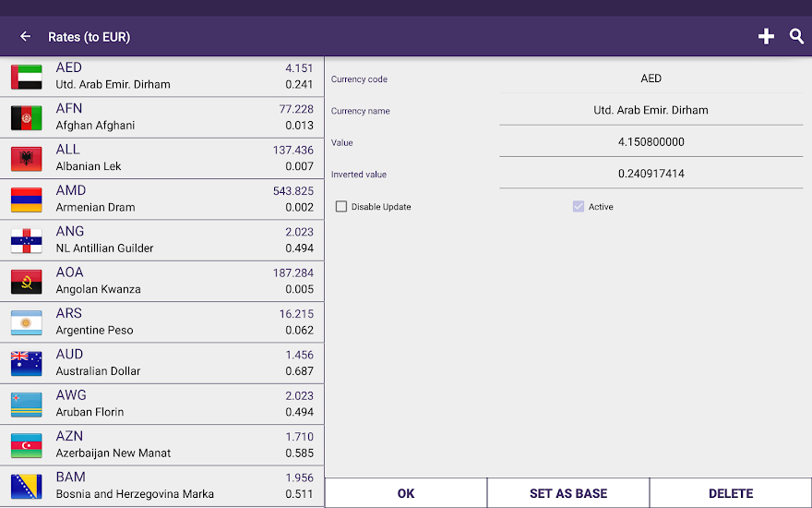The image size is (812, 508).
Task: Click SET AS BASE button
Action: pyautogui.click(x=568, y=493)
